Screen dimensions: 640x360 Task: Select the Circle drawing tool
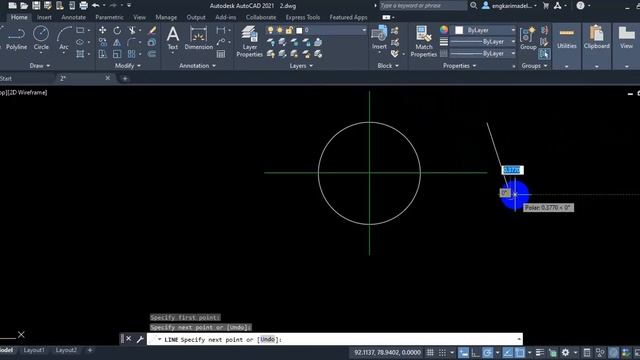click(x=41, y=38)
